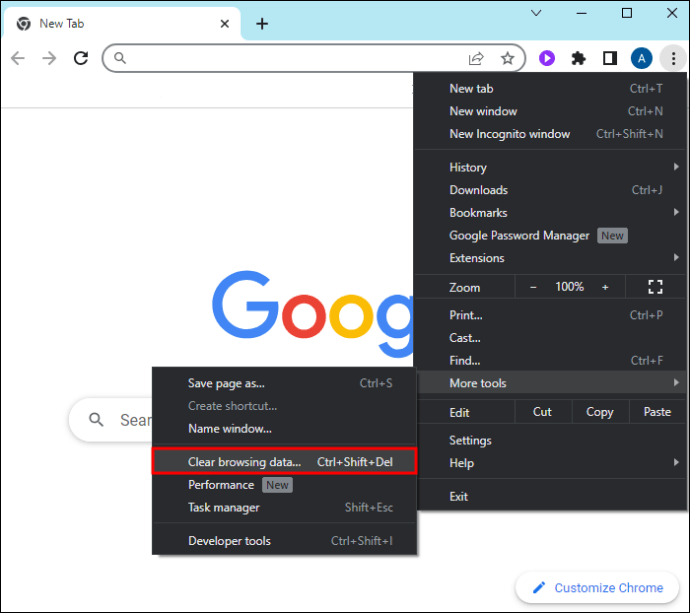Click the reload page icon
The image size is (690, 613).
[81, 58]
